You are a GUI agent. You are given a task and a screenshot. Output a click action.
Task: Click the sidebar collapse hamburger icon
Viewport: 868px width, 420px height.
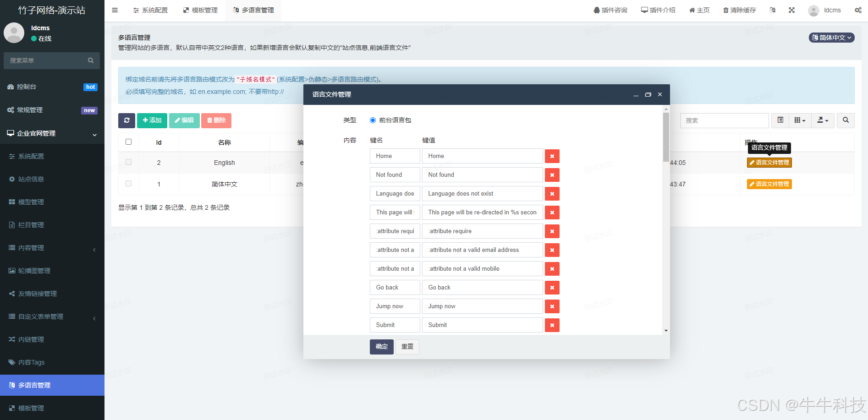pos(115,10)
